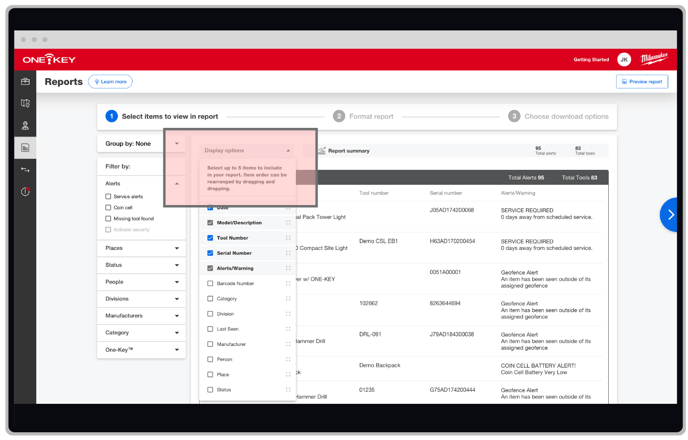Uncheck Model/Description display option
Viewport: 688px width, 440px height.
click(210, 223)
